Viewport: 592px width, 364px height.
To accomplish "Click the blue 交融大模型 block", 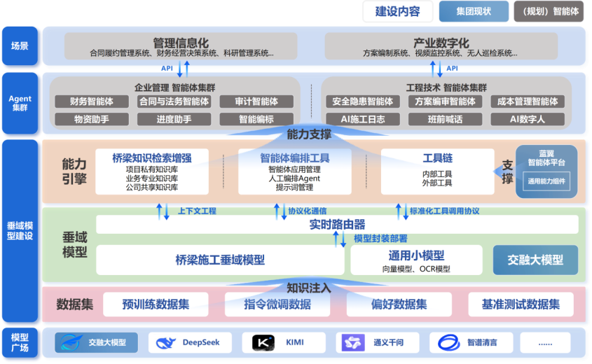I will (x=535, y=260).
